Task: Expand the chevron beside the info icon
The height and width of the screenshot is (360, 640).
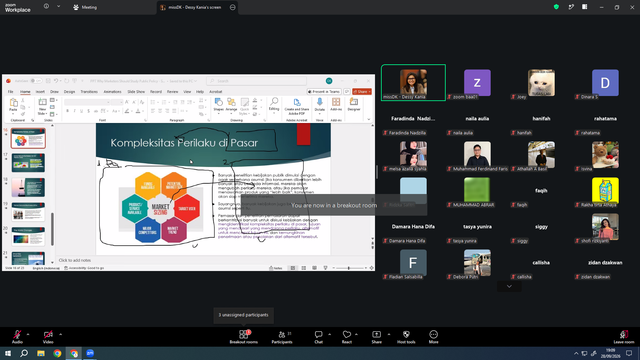Action: [x=58, y=7]
